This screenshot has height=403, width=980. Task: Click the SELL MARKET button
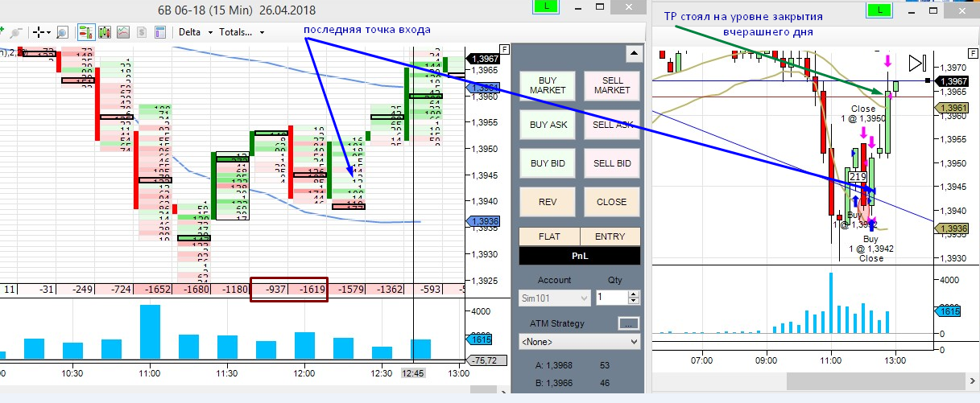click(612, 85)
